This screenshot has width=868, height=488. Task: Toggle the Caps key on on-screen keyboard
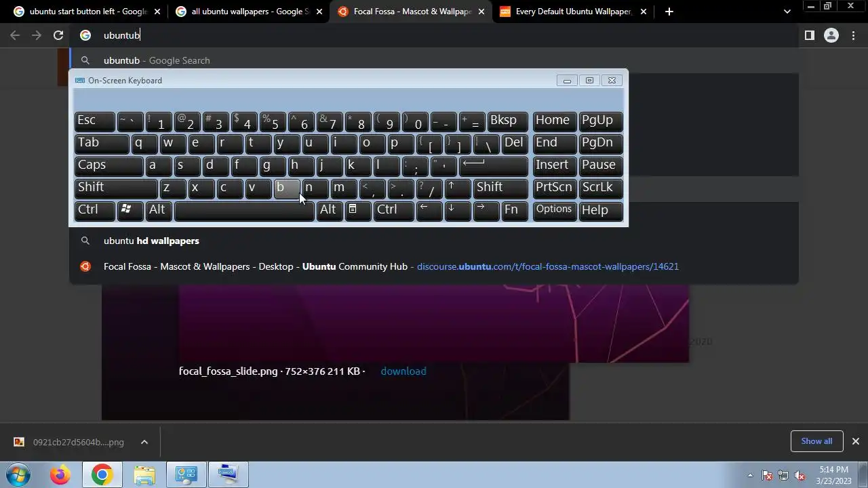tap(108, 165)
